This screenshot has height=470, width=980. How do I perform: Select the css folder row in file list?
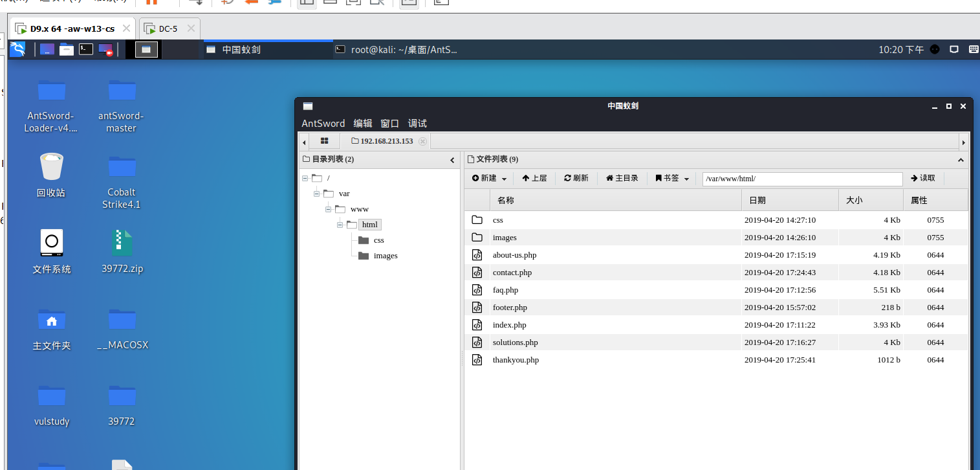716,220
